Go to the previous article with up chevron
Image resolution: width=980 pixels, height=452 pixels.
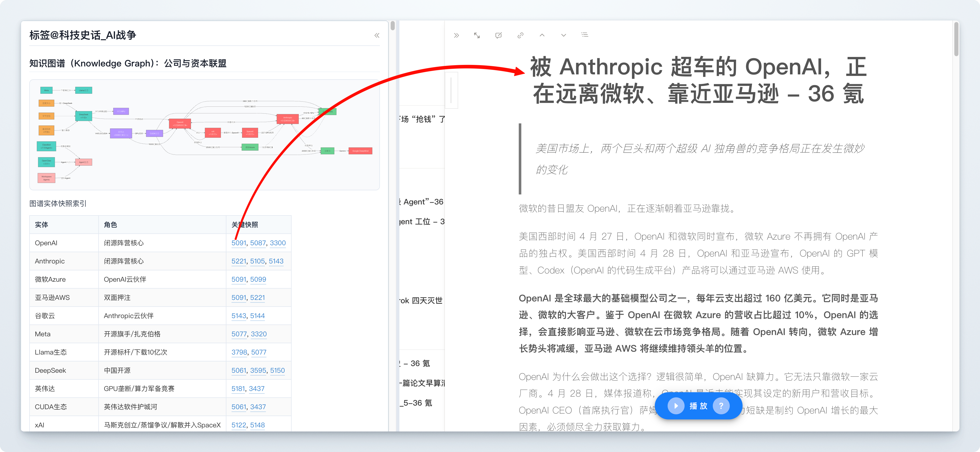coord(542,35)
